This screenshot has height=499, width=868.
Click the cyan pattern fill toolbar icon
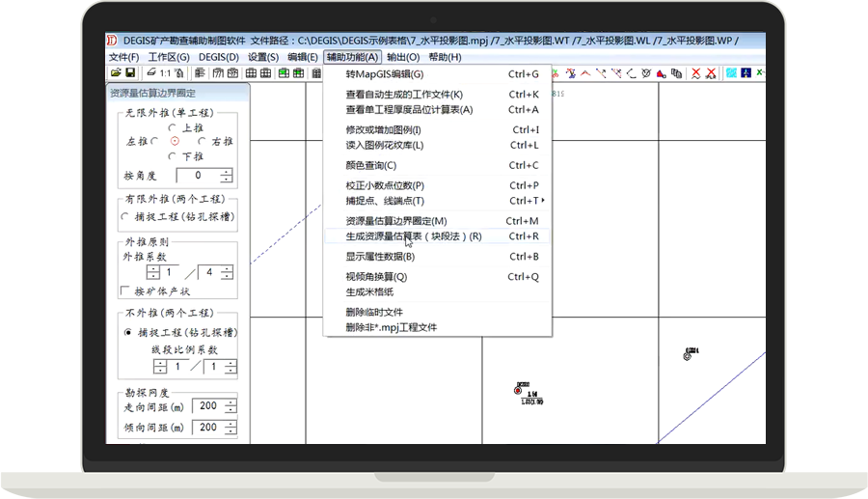(731, 73)
